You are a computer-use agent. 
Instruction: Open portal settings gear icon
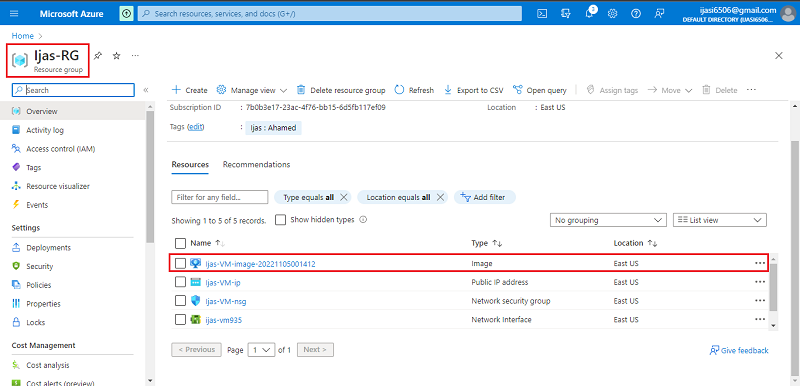[613, 14]
